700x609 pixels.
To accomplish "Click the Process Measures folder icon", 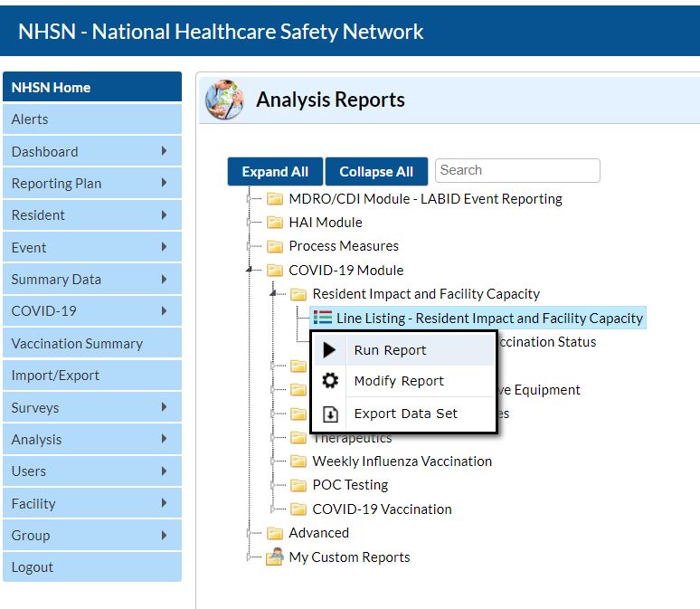I will (275, 246).
